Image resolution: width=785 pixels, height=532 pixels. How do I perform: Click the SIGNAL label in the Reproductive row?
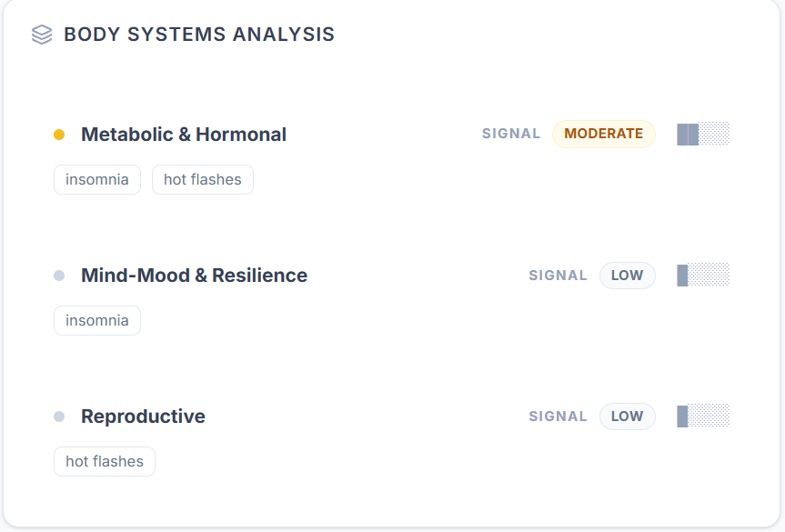(x=558, y=416)
